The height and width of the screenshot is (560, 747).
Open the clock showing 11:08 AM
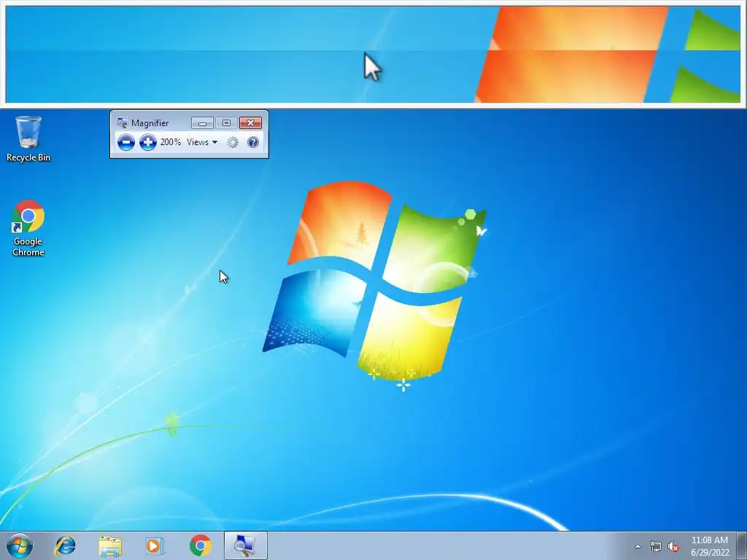pos(710,545)
